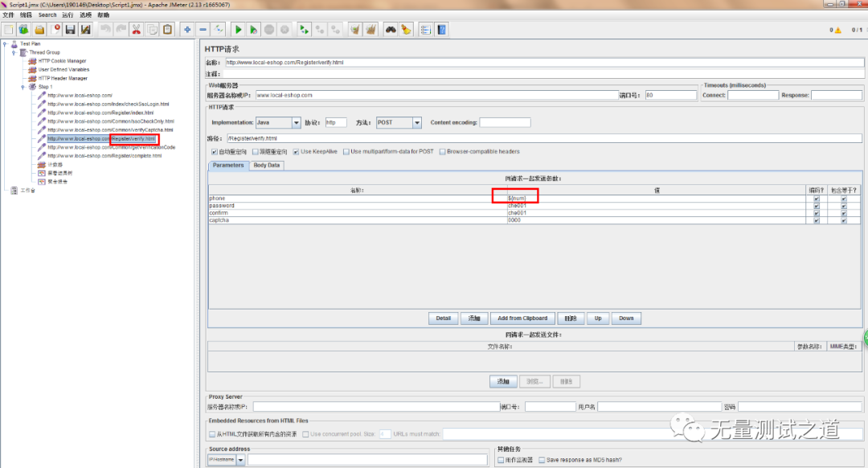Viewport: 868px width, 468px height.
Task: Click the broom Reset Search icon
Action: [407, 30]
